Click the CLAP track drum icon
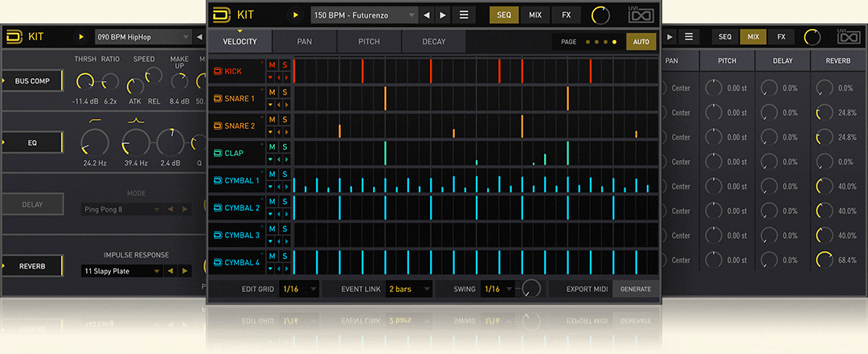Image resolution: width=868 pixels, height=354 pixels. [217, 153]
